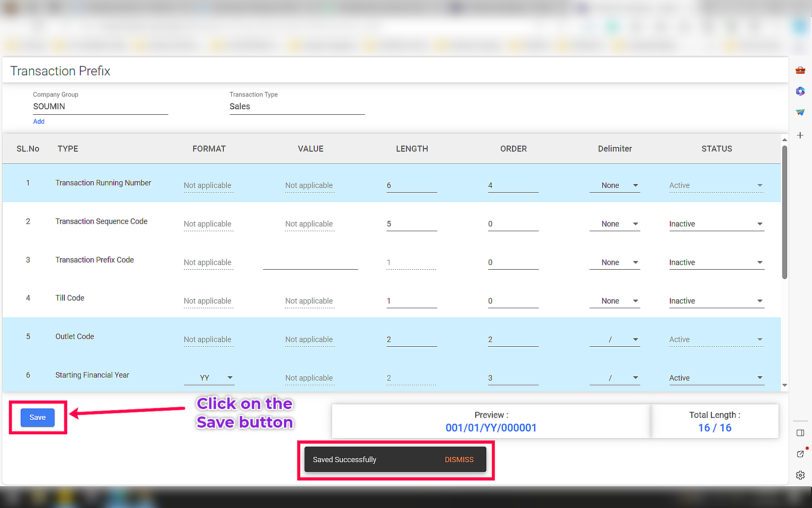The height and width of the screenshot is (508, 812).
Task: Open the Copilot icon in sidebar
Action: point(800,91)
